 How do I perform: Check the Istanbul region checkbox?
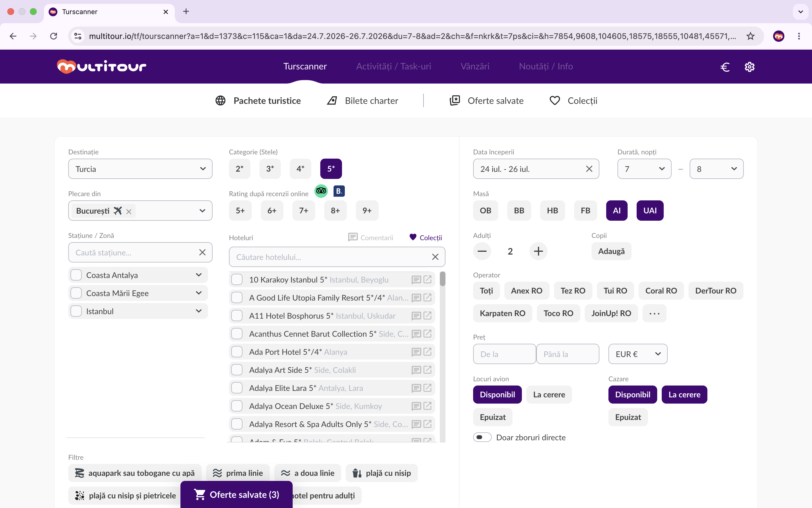(x=76, y=312)
